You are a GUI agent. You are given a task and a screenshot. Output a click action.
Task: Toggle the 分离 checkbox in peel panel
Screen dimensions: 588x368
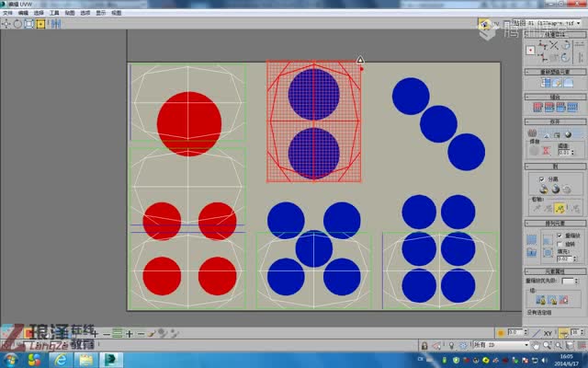click(x=542, y=179)
